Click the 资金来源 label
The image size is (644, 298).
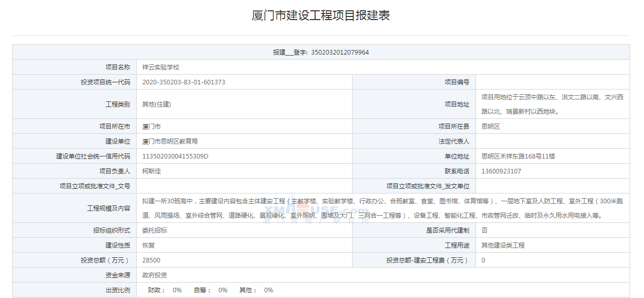118,275
